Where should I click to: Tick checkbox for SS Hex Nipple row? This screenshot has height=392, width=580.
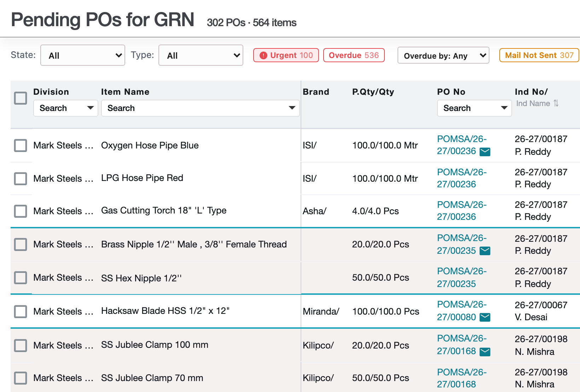[x=21, y=277]
